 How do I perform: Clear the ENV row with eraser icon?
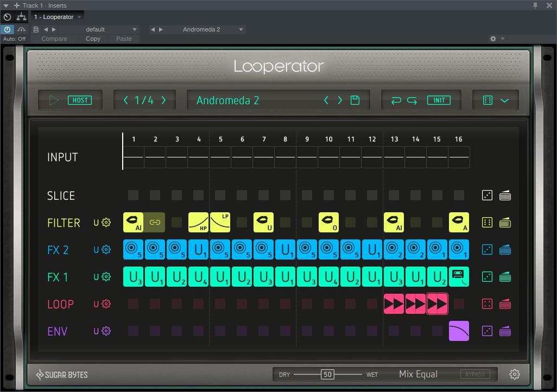click(505, 331)
